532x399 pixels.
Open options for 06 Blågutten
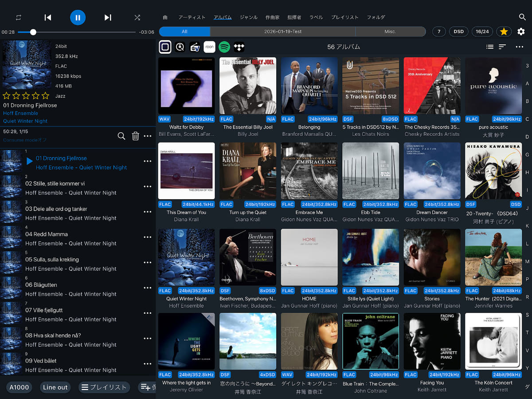click(148, 288)
